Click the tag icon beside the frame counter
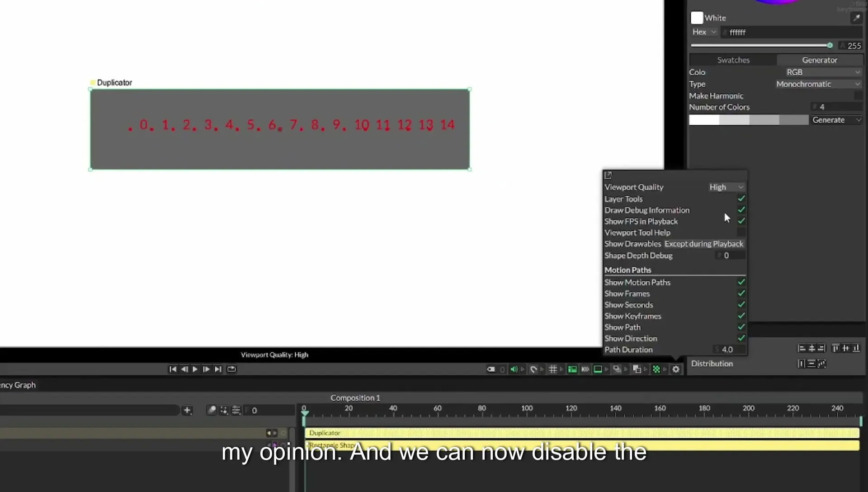The height and width of the screenshot is (492, 868). 491,369
